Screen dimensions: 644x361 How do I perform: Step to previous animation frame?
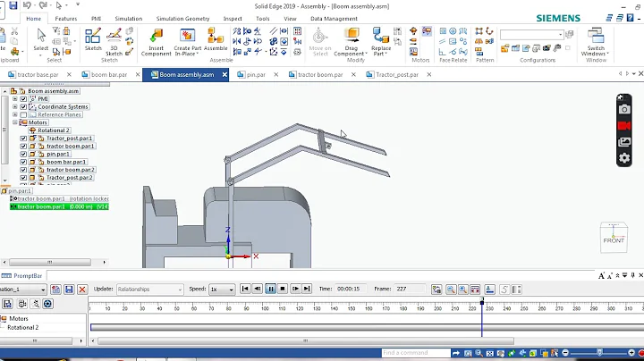[258, 289]
